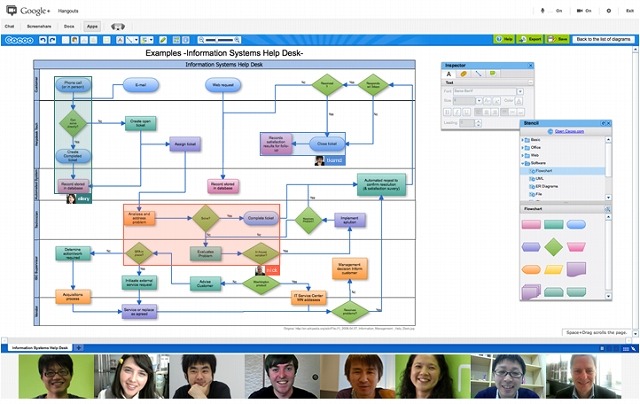
Task: Click the E-mail node in the diagram
Action: 141,85
